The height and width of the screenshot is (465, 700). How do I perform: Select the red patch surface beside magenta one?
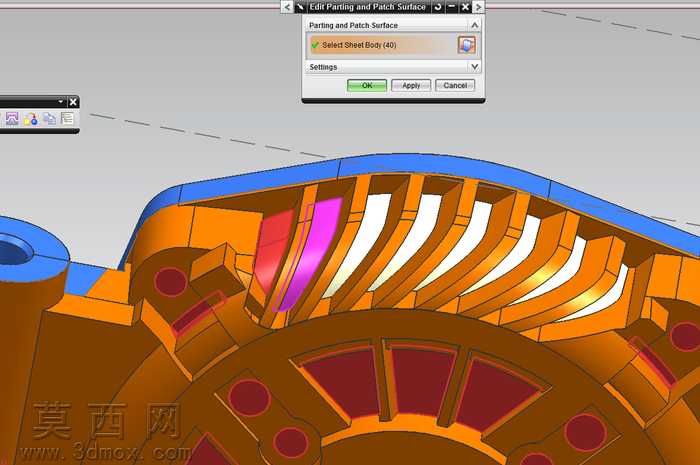click(x=273, y=250)
